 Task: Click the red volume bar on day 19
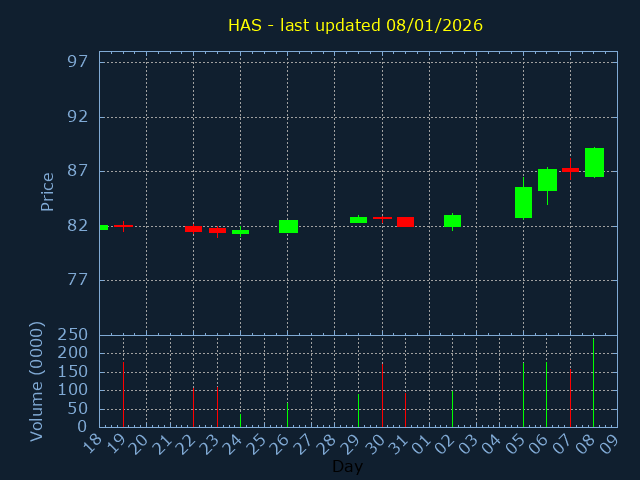pos(123,395)
